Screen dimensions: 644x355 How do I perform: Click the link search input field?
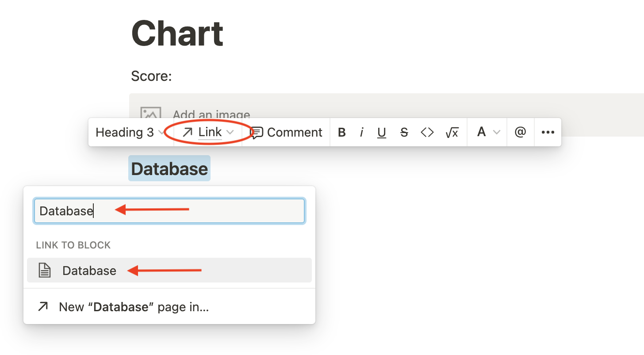click(169, 211)
